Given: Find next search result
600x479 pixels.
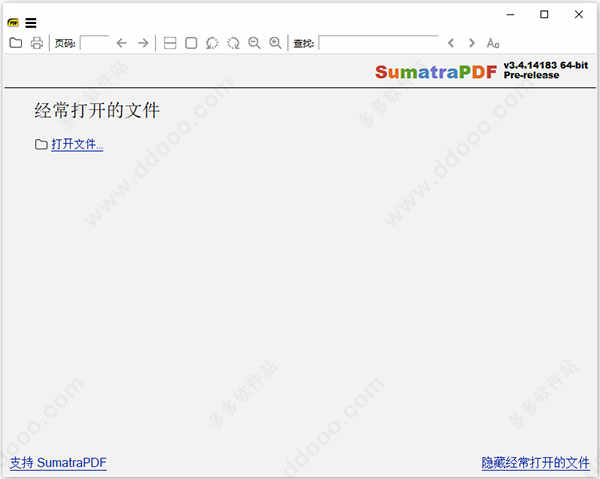Looking at the screenshot, I should pyautogui.click(x=472, y=43).
